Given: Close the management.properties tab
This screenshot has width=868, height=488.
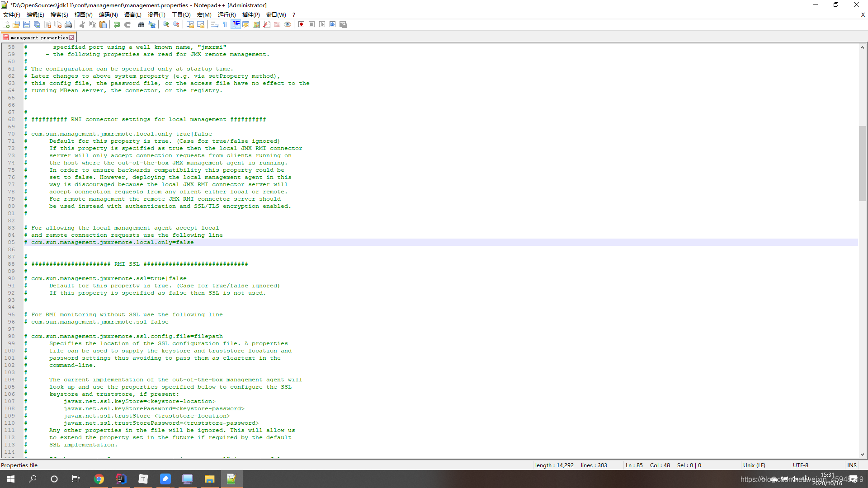Looking at the screenshot, I should (x=71, y=37).
